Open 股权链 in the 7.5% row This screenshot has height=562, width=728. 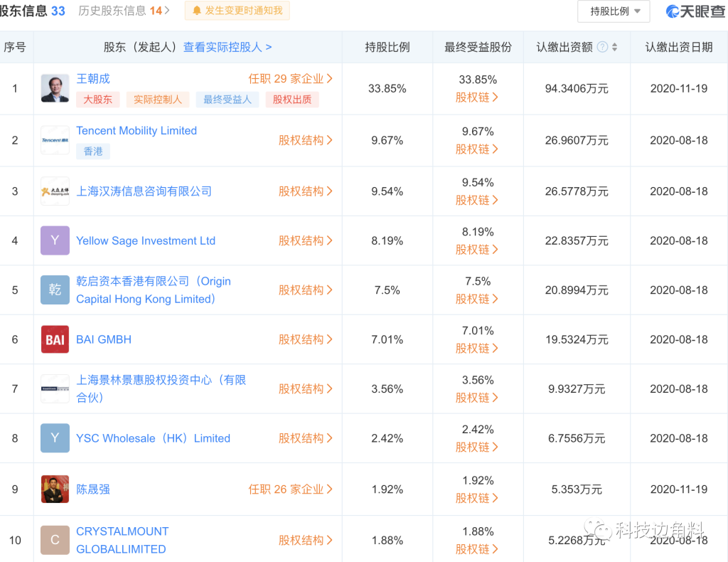coord(477,299)
